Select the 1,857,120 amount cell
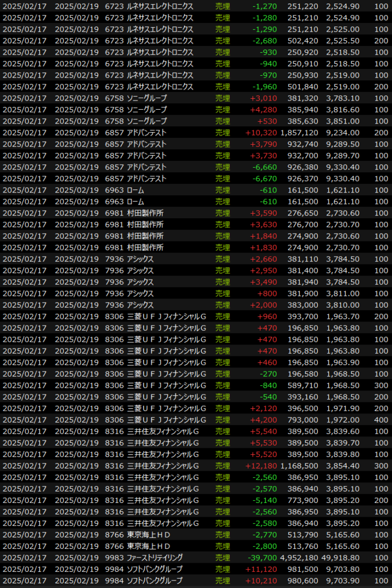 coord(299,133)
